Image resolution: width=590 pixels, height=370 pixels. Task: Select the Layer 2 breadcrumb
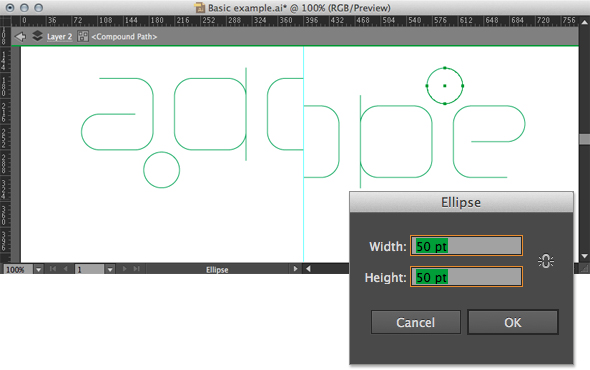[59, 37]
